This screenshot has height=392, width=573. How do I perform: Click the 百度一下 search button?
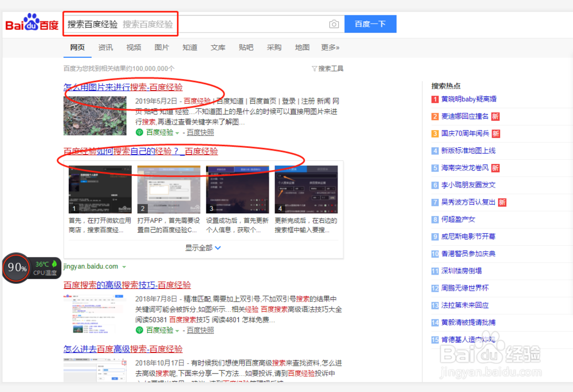tap(370, 24)
